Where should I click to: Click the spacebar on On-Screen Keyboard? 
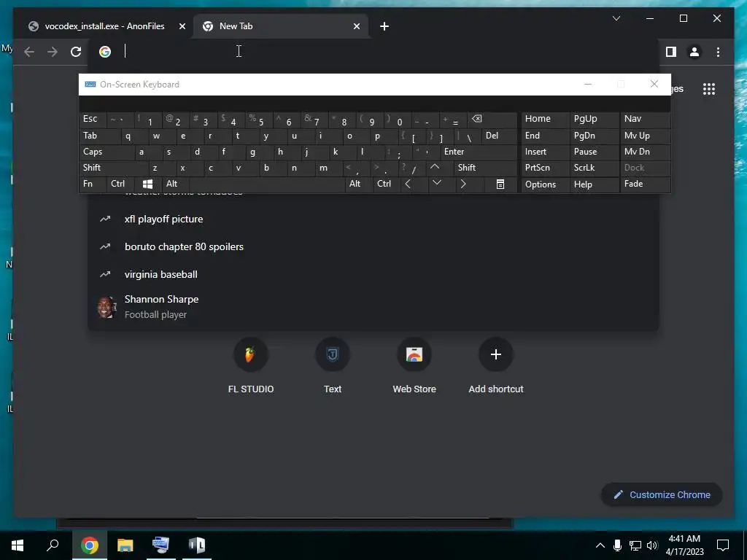coord(267,184)
